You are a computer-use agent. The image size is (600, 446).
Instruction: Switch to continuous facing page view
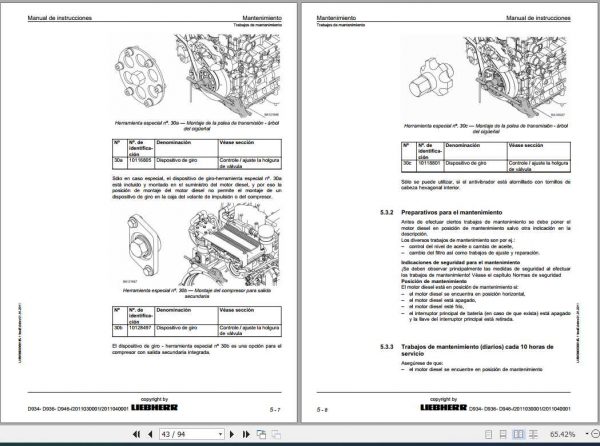coord(533,434)
